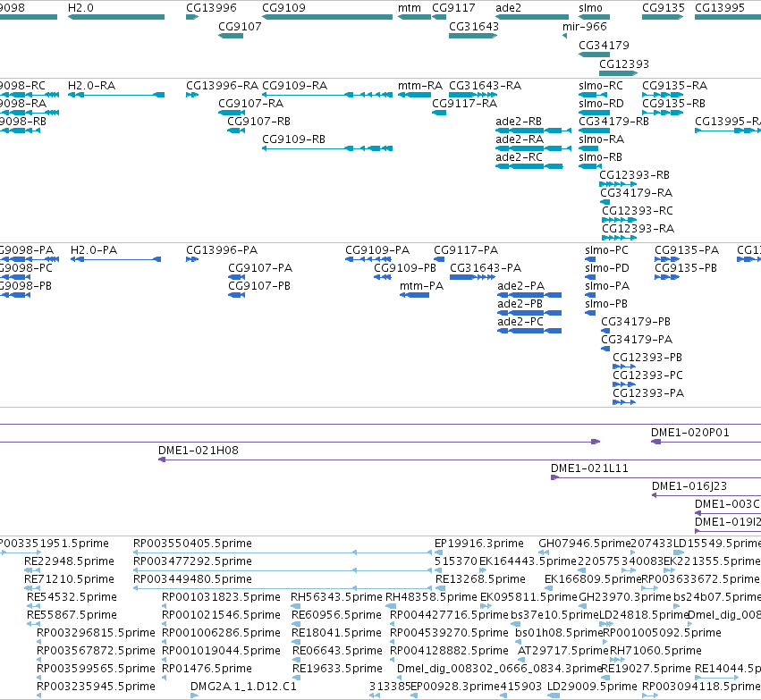Select the CG9107-RA transcript label

point(251,104)
